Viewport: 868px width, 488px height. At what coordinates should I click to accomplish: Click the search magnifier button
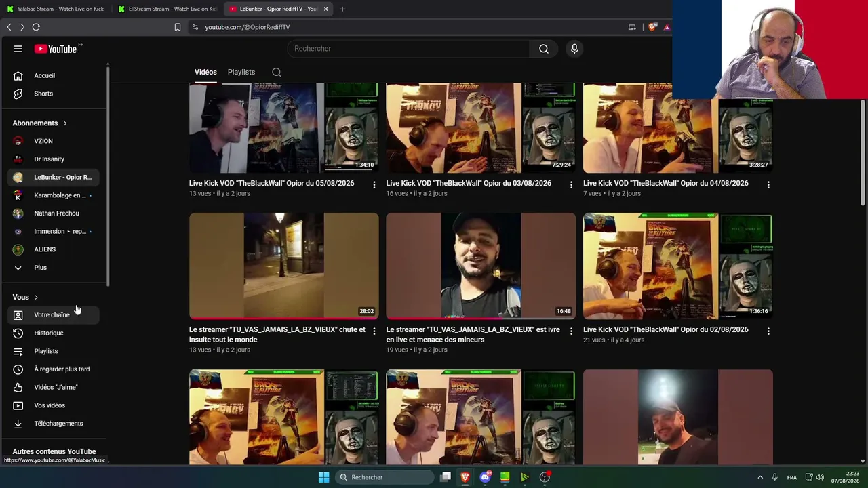point(544,49)
